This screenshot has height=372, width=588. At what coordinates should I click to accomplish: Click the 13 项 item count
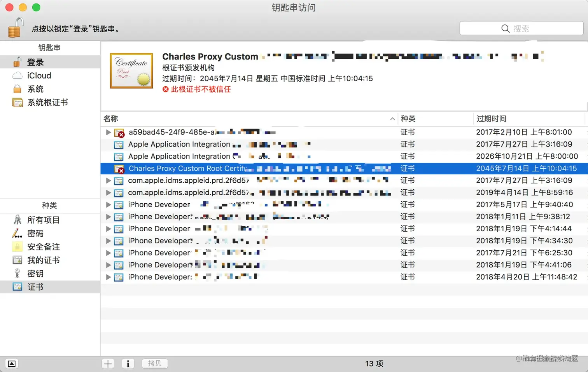pyautogui.click(x=374, y=363)
